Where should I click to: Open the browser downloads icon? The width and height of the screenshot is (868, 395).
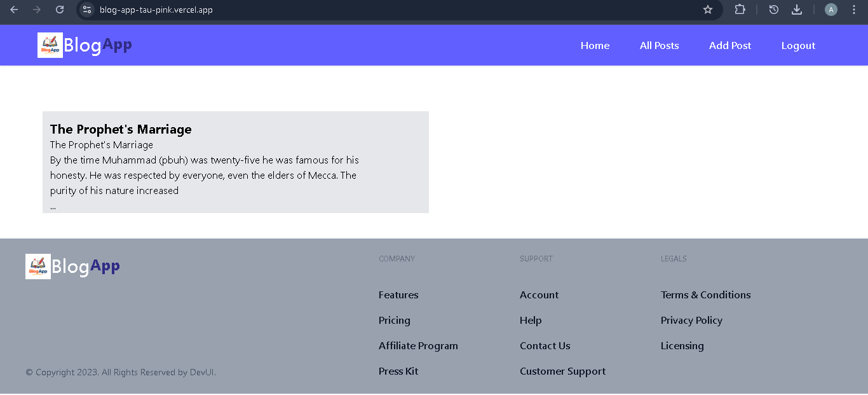797,10
